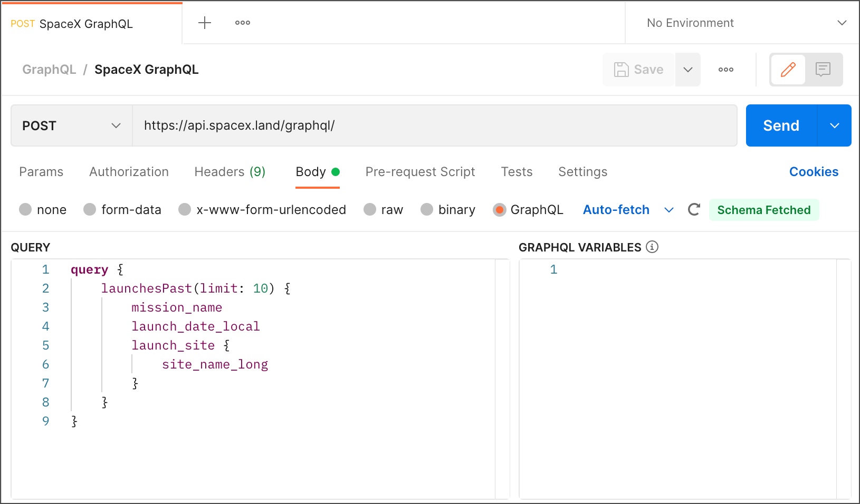Screen dimensions: 860x504
Task: Open the three-dot menu next to tabs
Action: [243, 22]
